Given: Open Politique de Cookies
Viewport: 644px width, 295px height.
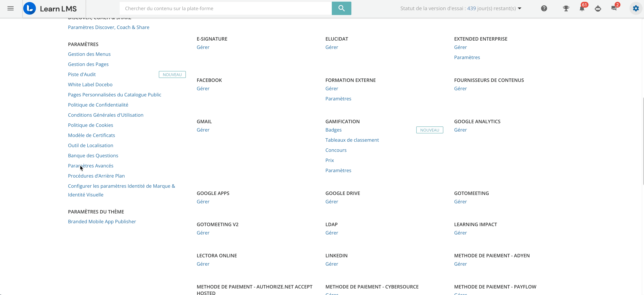Looking at the screenshot, I should click(x=90, y=125).
